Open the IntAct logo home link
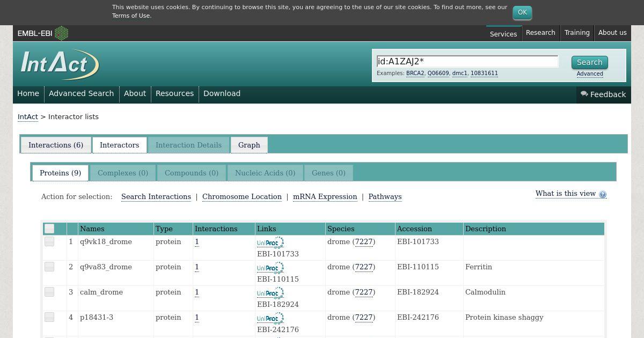 (60, 64)
